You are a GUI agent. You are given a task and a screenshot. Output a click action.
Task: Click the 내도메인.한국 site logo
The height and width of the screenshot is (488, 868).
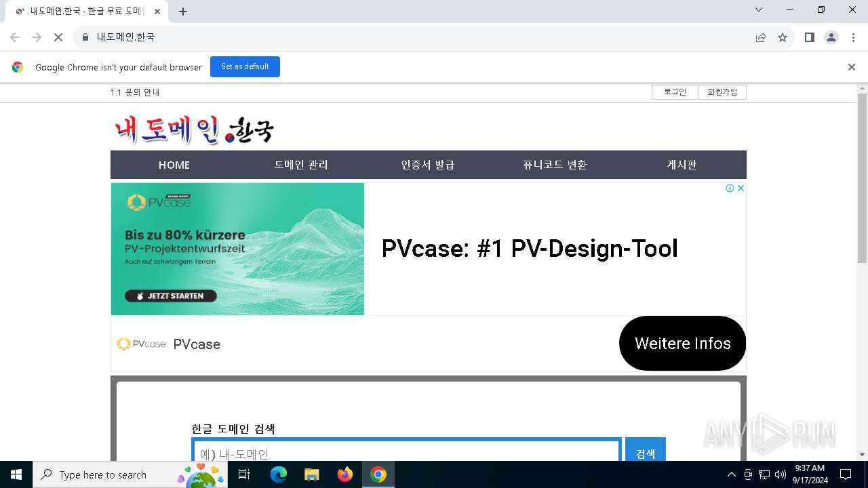[x=193, y=129]
